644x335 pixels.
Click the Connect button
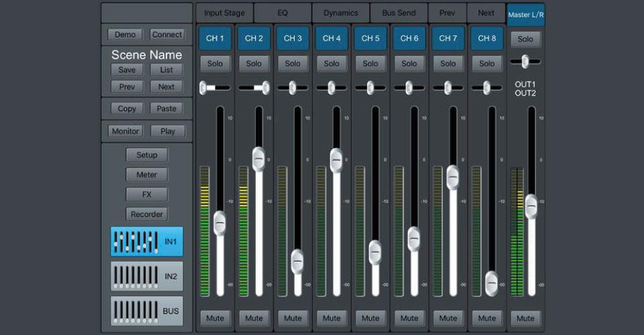coord(167,34)
